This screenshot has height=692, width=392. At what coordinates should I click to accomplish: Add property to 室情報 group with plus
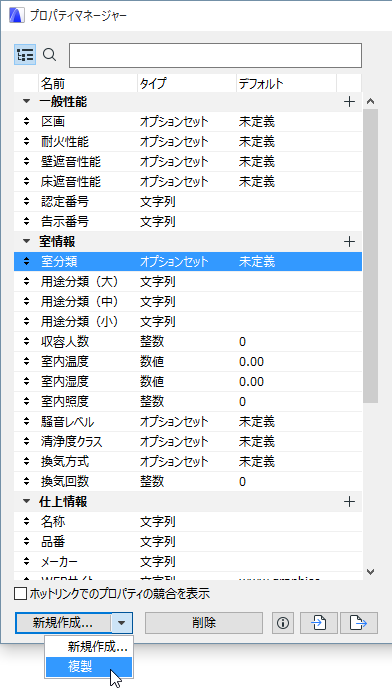click(349, 242)
